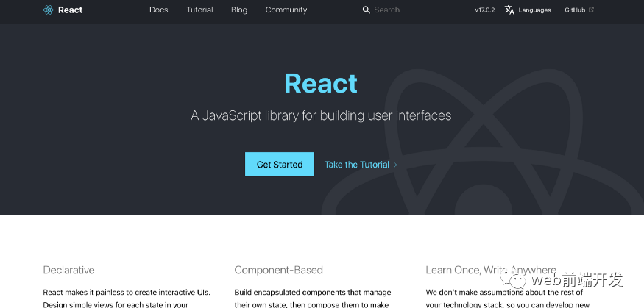The image size is (644, 308).
Task: Click the external link icon beside GitHub
Action: coord(591,10)
